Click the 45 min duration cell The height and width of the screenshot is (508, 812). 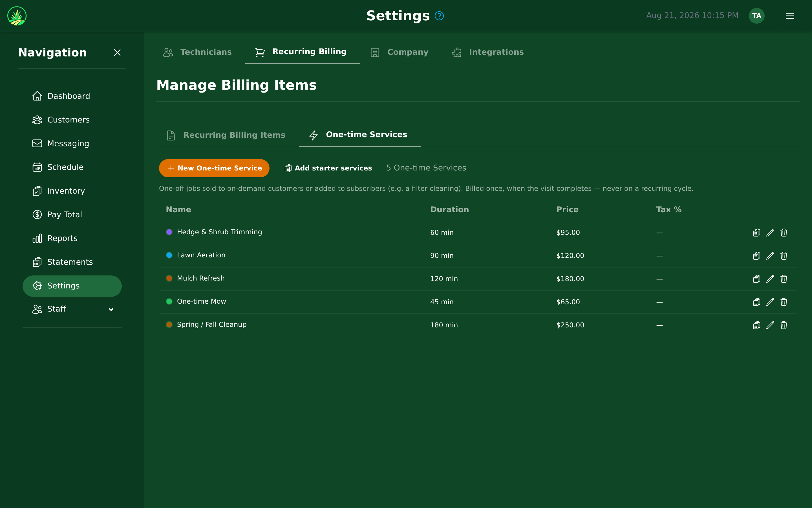pyautogui.click(x=442, y=302)
